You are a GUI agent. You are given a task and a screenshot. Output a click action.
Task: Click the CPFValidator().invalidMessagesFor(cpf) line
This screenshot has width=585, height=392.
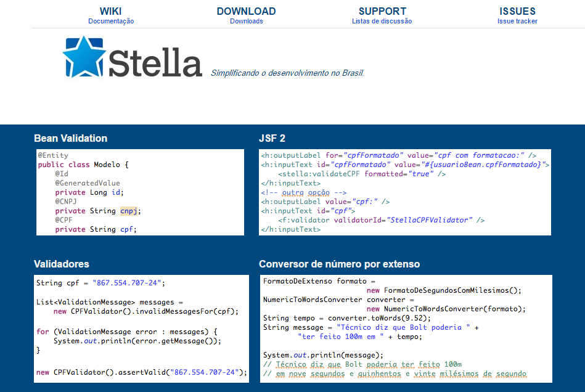[x=146, y=311]
